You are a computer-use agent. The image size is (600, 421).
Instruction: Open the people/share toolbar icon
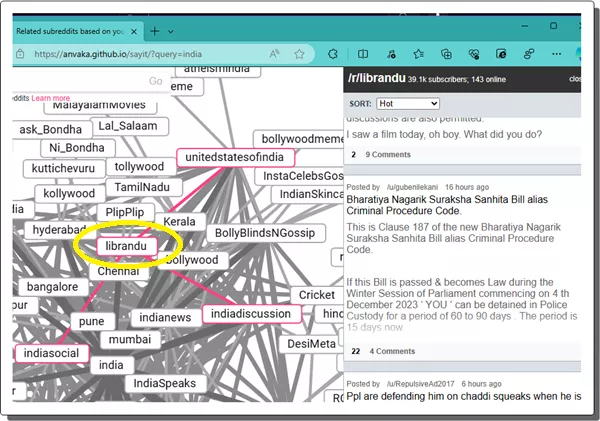pyautogui.click(x=529, y=54)
